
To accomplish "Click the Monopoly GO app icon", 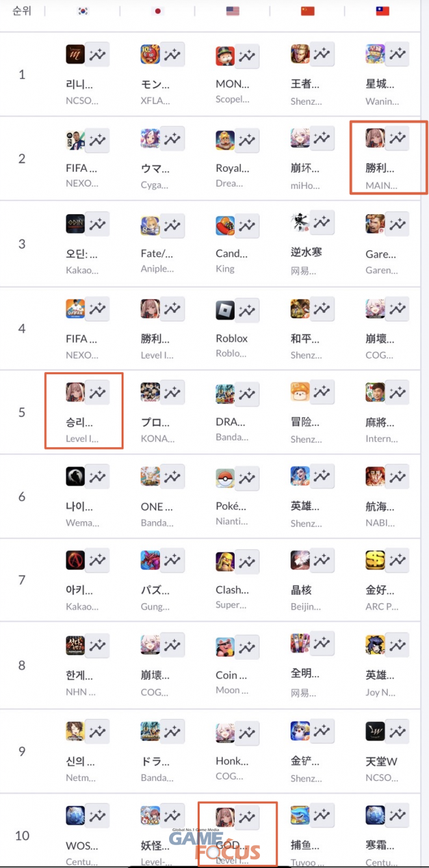I will point(225,55).
